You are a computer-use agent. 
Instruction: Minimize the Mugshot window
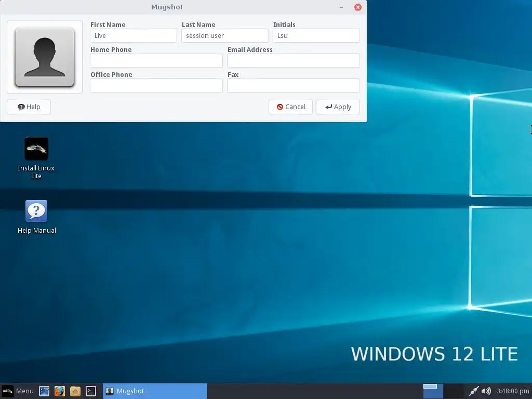(341, 7)
